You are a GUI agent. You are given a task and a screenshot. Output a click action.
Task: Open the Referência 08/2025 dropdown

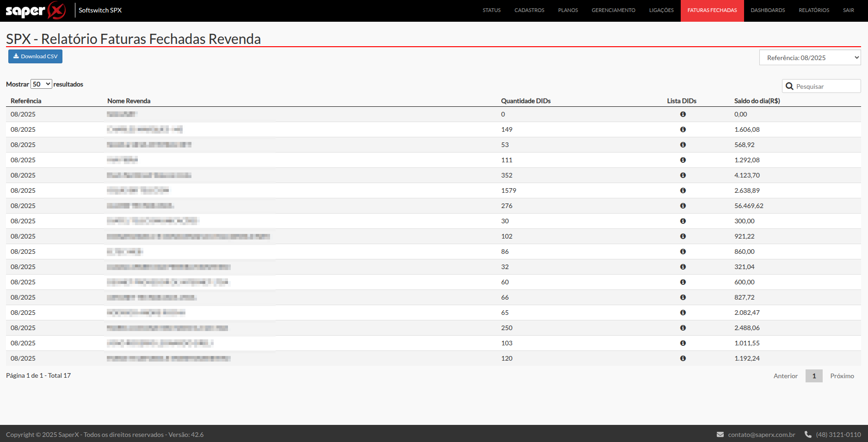coord(810,58)
